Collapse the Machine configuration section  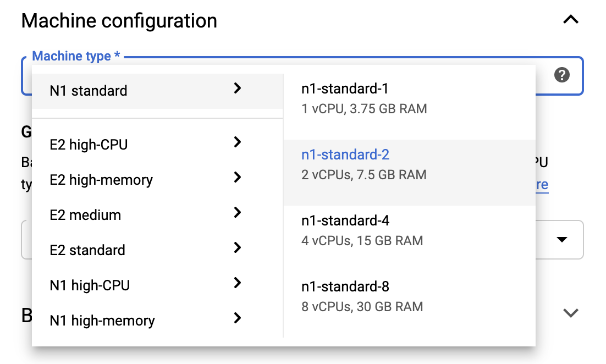(571, 20)
